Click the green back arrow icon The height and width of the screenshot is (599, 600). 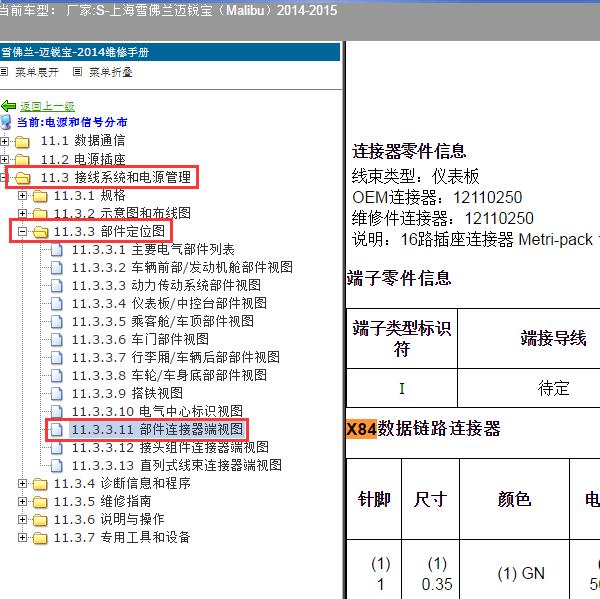coord(8,106)
